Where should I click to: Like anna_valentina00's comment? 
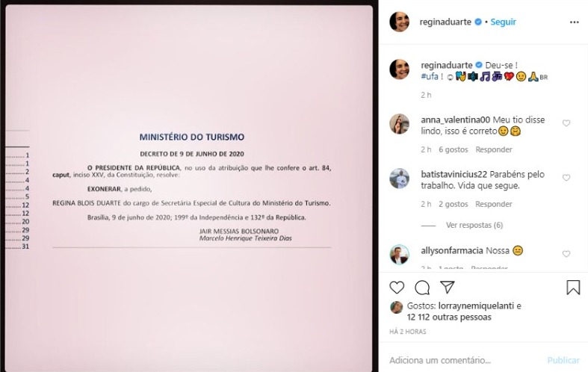coord(566,123)
